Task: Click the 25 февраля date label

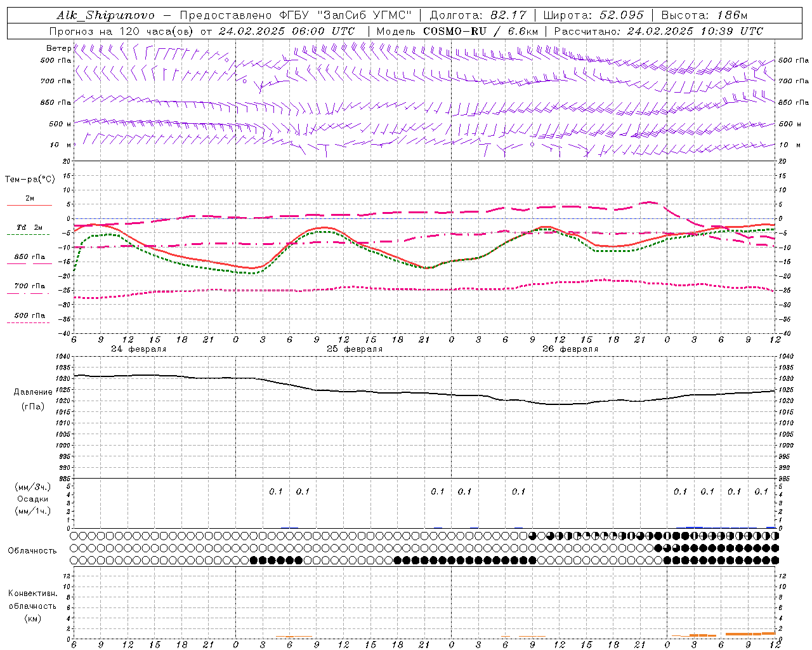Action: (x=355, y=349)
